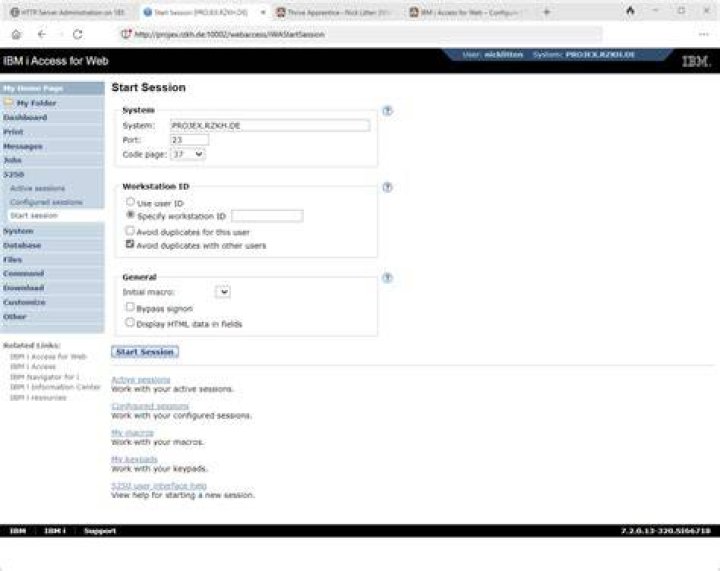
Task: Open the IBM i Access for Web related link
Action: pyautogui.click(x=48, y=357)
